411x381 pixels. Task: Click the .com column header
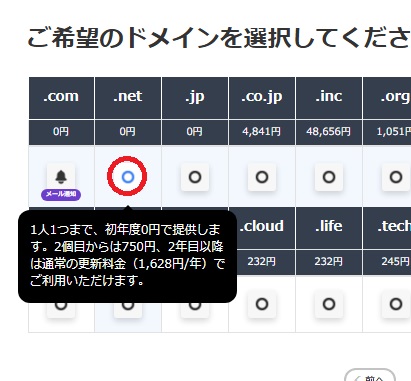coord(61,98)
